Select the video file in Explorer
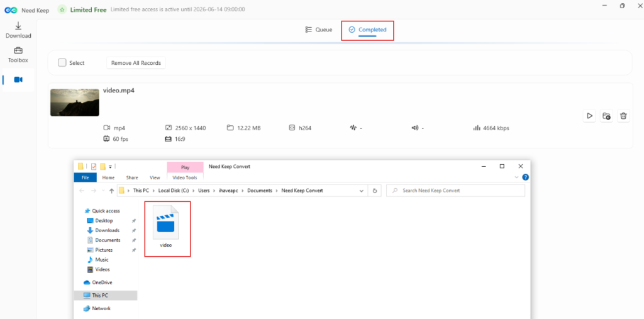The height and width of the screenshot is (319, 644). click(x=167, y=228)
